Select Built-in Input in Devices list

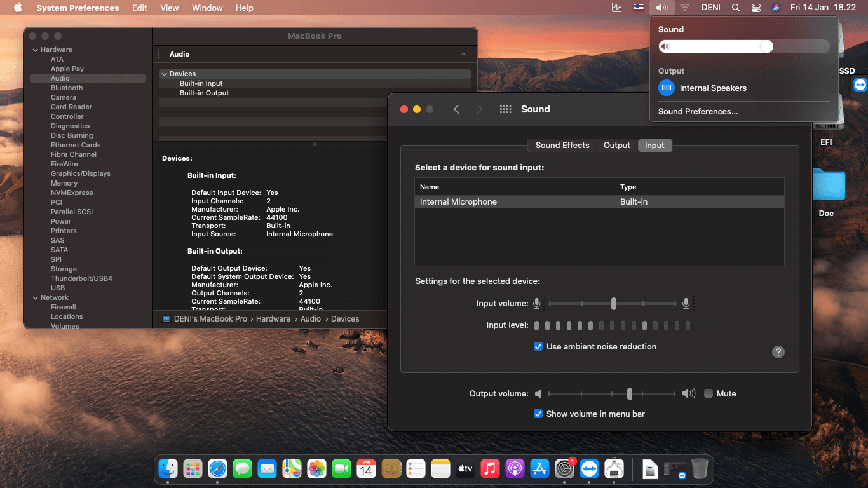[x=201, y=83]
